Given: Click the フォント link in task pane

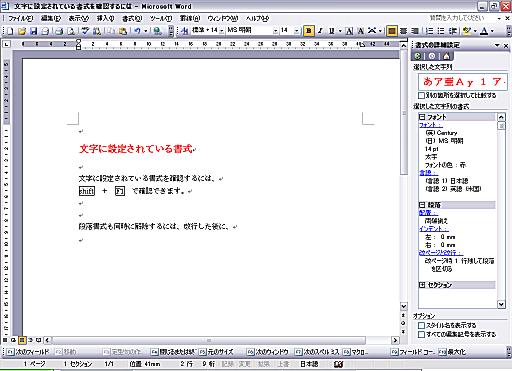Looking at the screenshot, I should point(431,125).
